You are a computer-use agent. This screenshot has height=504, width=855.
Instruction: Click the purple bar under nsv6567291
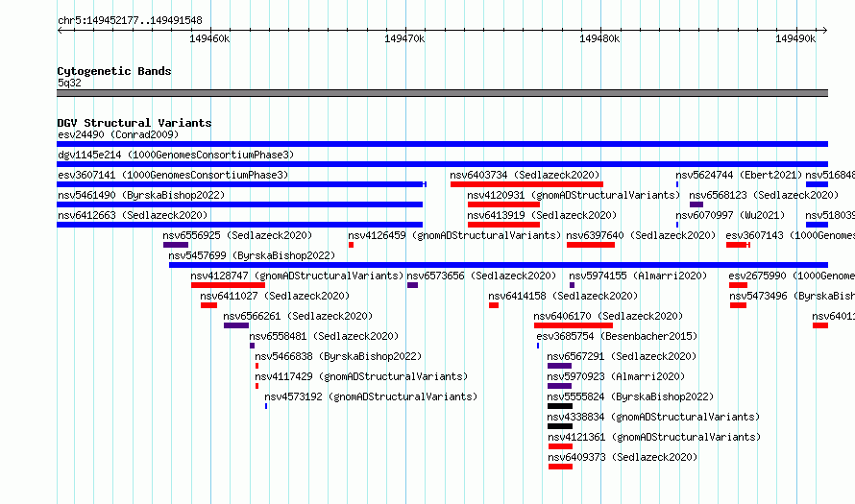tap(559, 366)
